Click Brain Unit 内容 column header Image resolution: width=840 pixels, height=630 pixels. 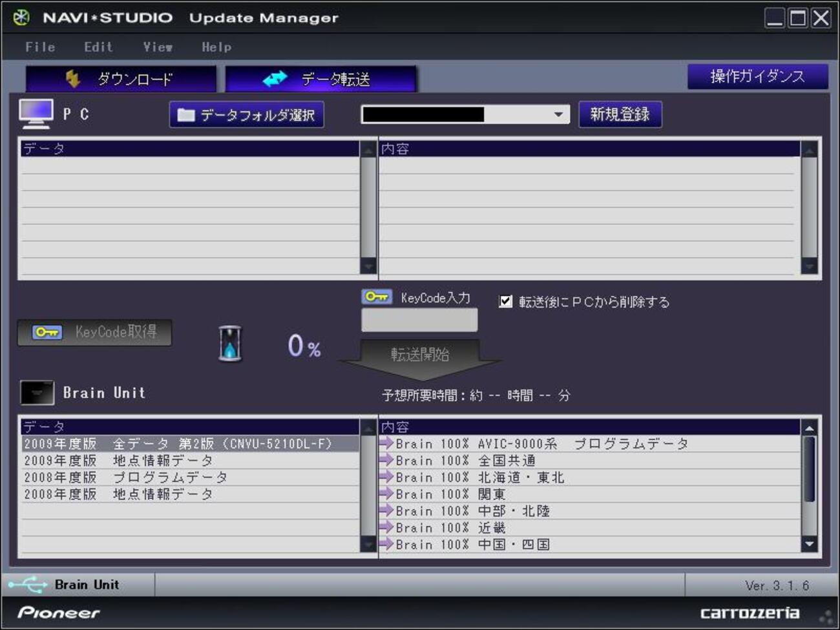590,426
